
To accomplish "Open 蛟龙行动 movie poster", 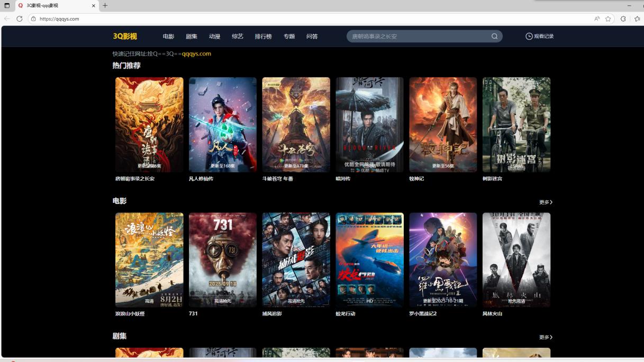I will point(370,260).
